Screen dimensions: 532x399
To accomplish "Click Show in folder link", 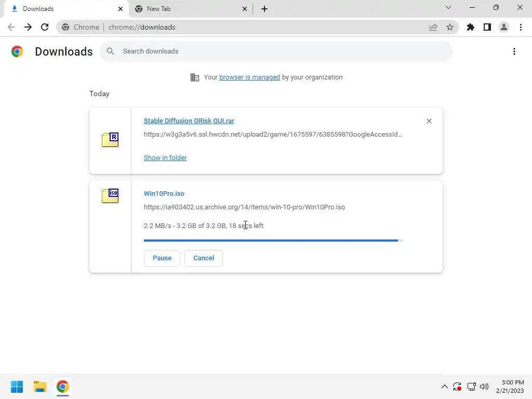I will point(165,158).
